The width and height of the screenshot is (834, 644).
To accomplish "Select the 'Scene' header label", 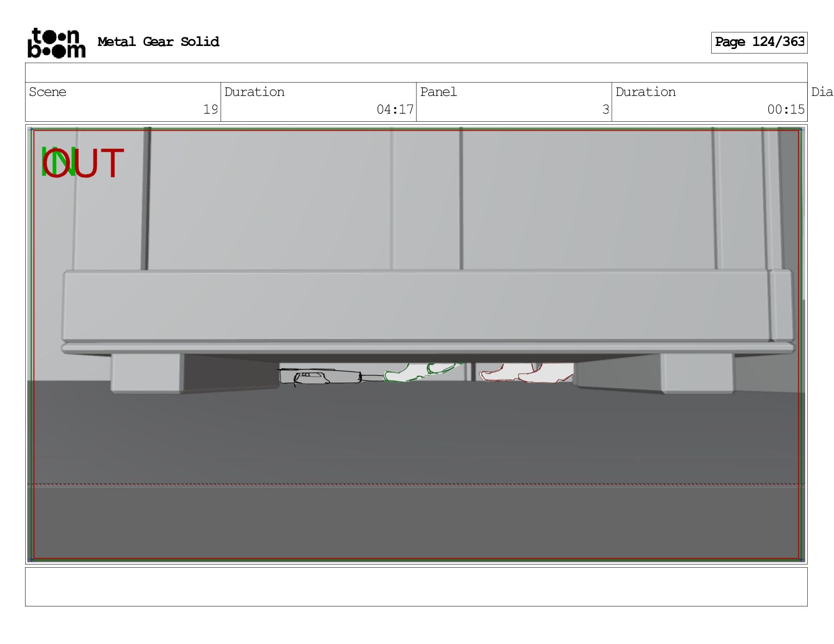I will pos(48,92).
